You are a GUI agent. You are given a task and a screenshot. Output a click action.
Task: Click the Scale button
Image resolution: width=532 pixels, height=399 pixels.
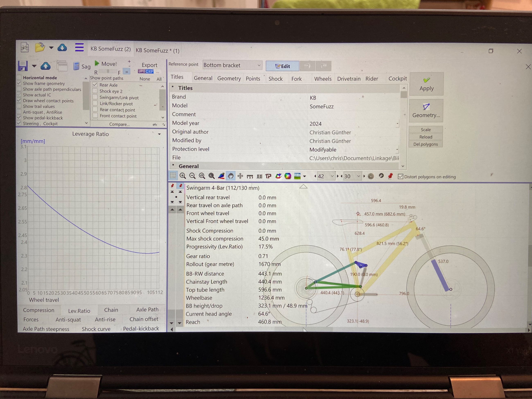click(426, 129)
